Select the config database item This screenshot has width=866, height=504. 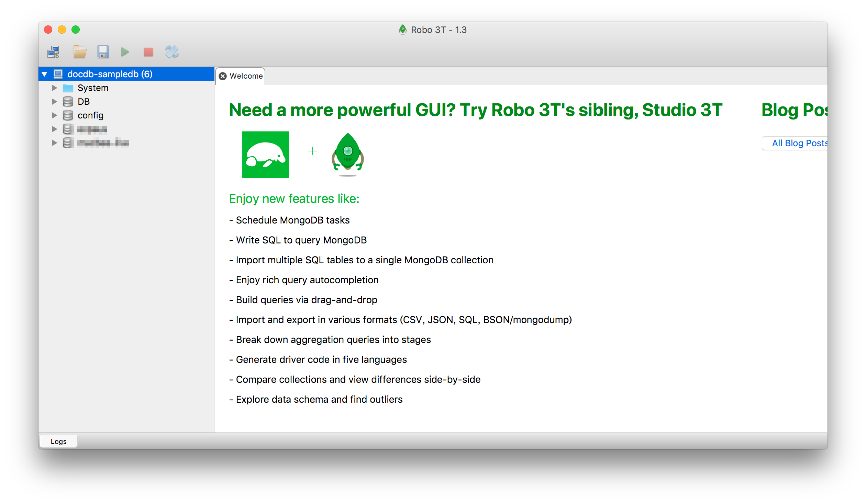point(90,115)
